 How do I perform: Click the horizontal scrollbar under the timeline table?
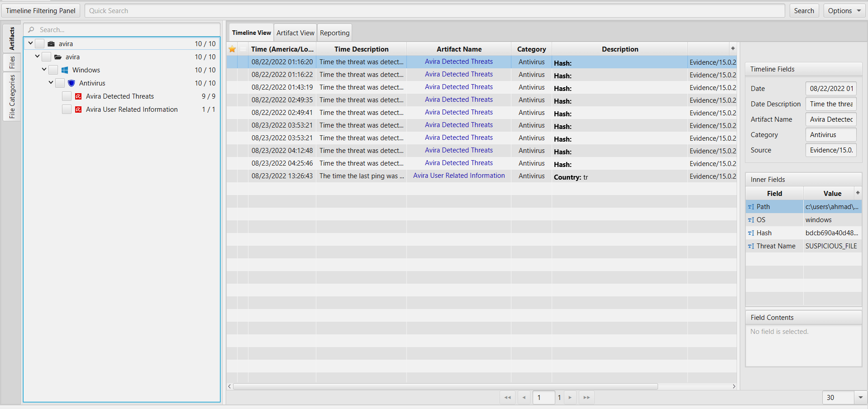[445, 386]
